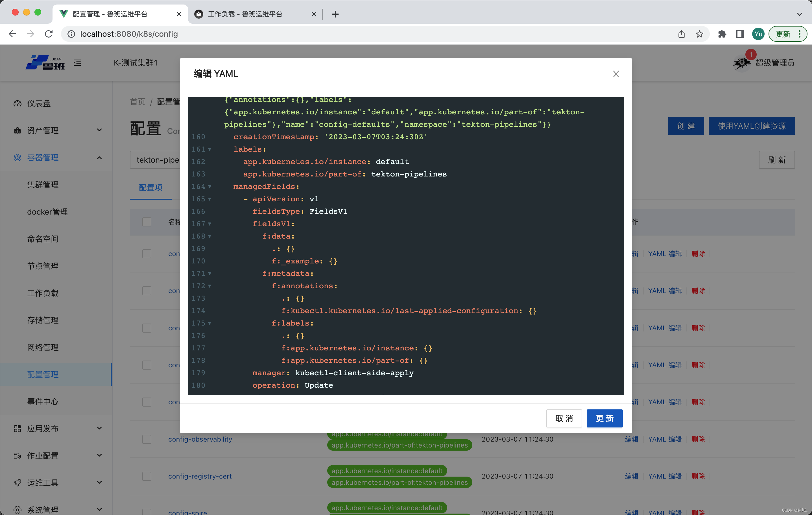
Task: Click the sidebar collapse menu icon
Action: click(x=78, y=63)
